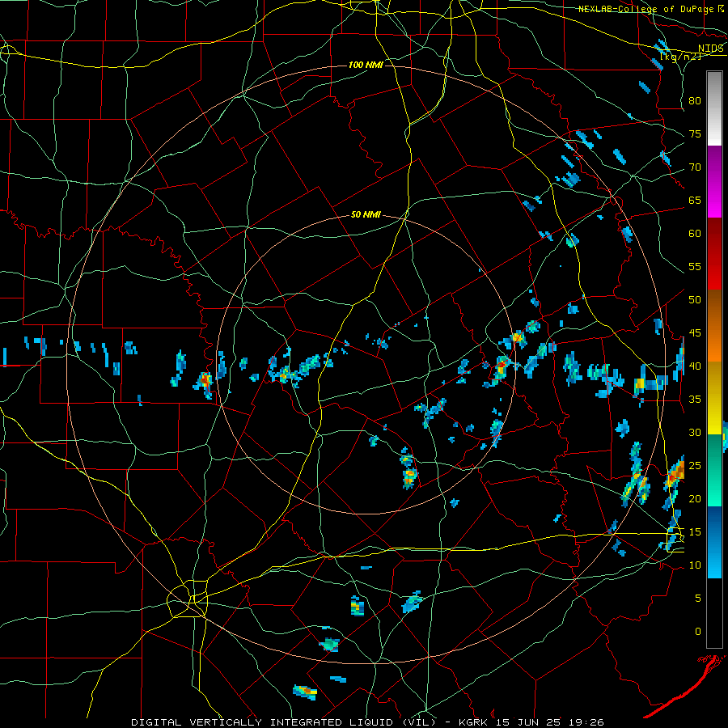Viewport: 728px width, 728px height.
Task: Click the 0 value on the scale
Action: [x=698, y=632]
